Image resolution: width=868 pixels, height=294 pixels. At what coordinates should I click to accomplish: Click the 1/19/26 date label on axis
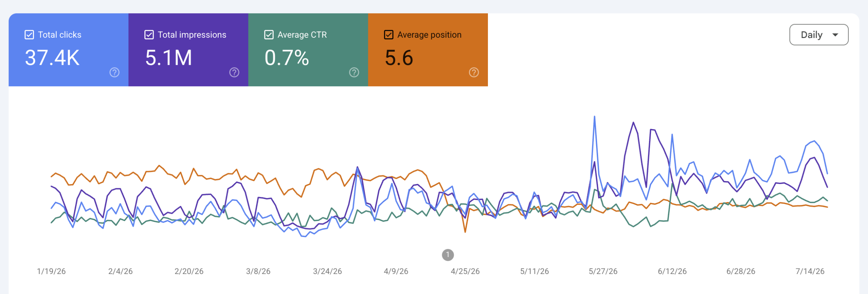tap(51, 271)
